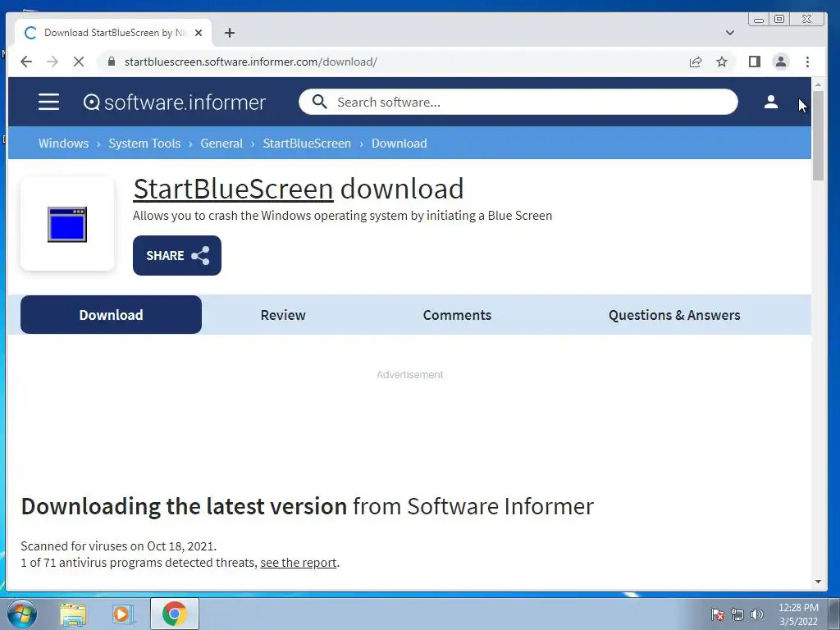
Task: Click the Download breadcrumb item
Action: 399,143
